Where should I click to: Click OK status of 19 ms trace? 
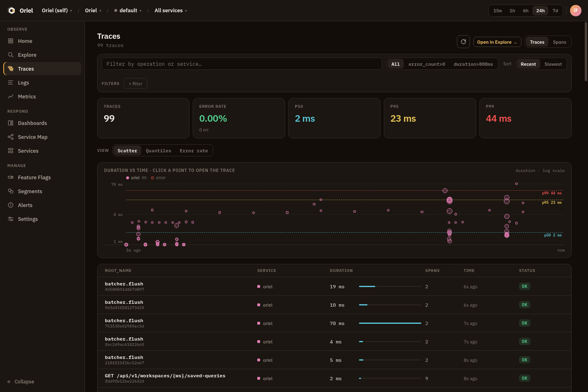click(x=525, y=286)
